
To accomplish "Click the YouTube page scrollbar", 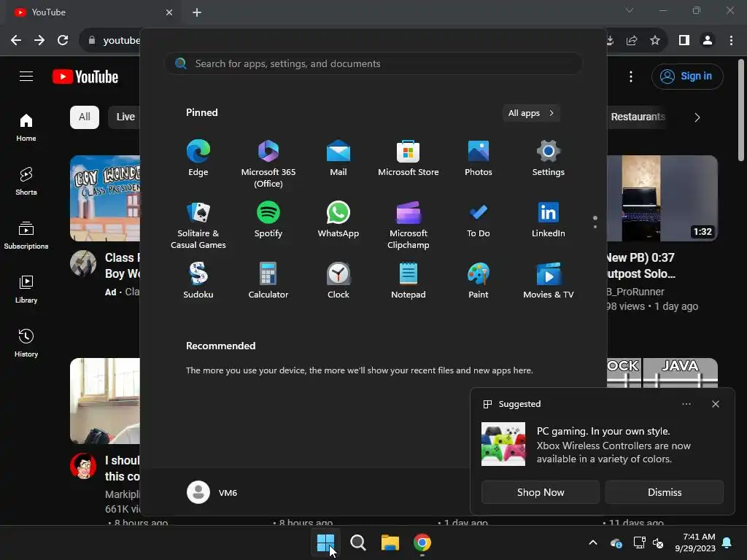I will tap(741, 111).
